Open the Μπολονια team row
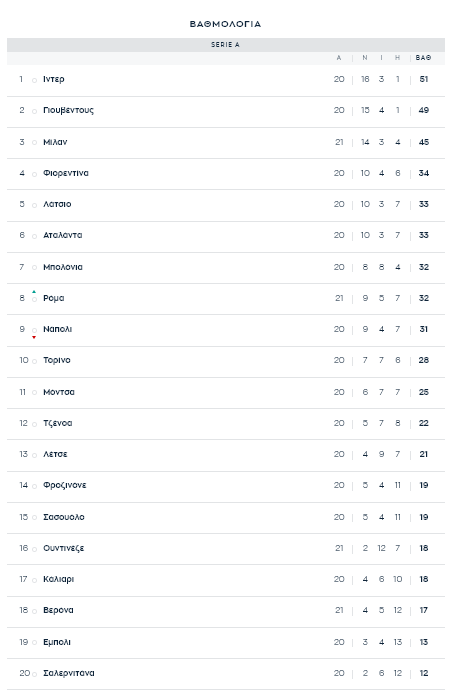This screenshot has height=694, width=452. 226,267
